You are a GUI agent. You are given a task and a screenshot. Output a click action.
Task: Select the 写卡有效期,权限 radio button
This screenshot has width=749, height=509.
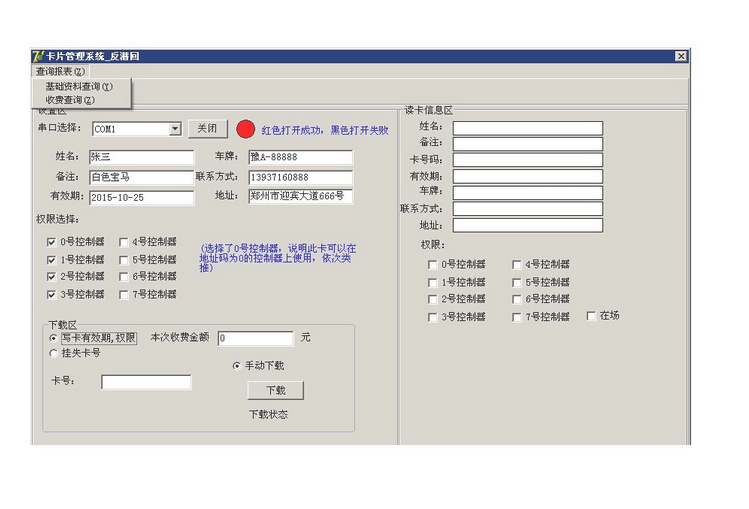coord(54,338)
